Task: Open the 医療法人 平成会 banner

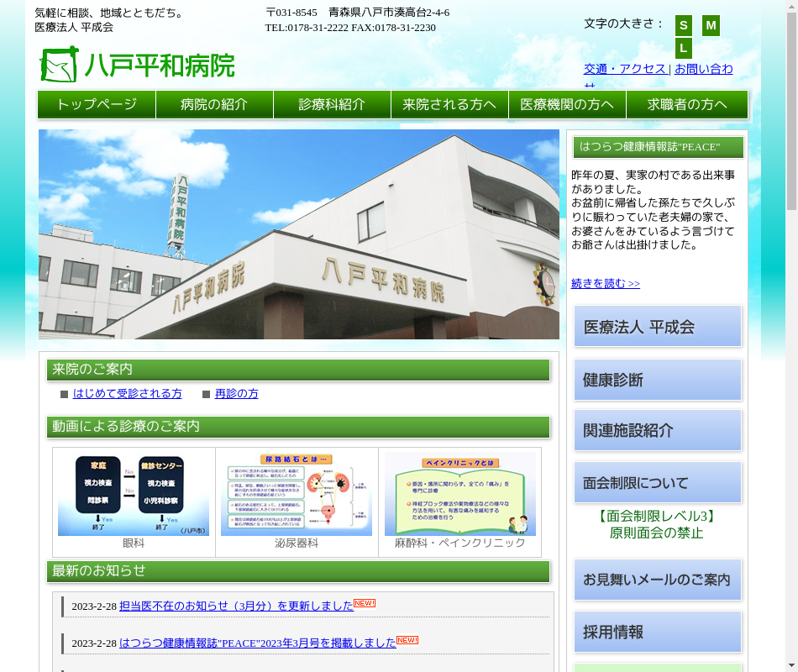Action: (658, 327)
